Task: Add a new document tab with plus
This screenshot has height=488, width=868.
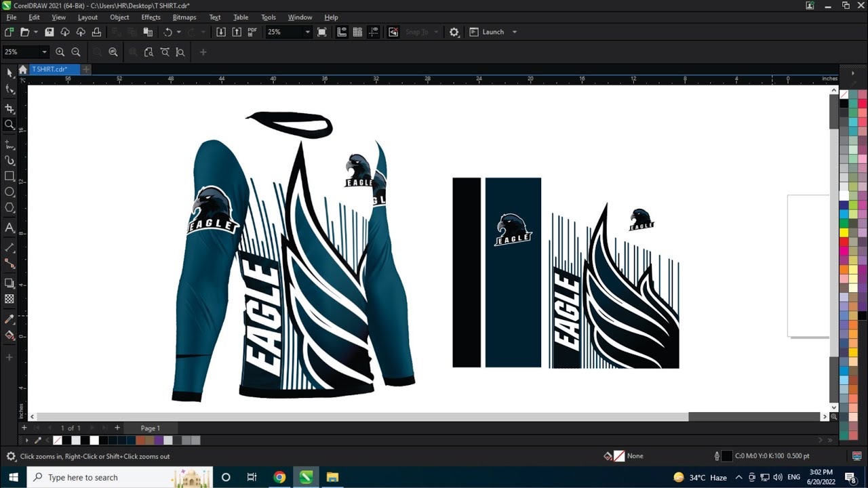Action: coord(86,69)
